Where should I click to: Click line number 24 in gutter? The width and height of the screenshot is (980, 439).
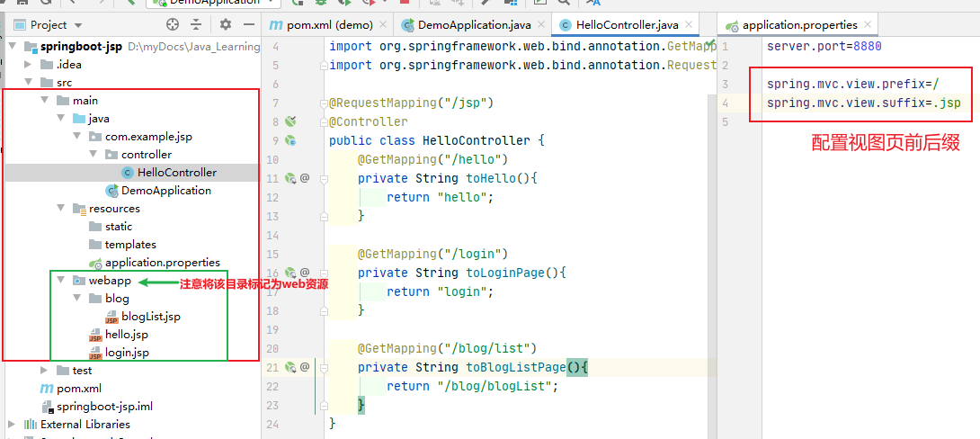coord(274,424)
